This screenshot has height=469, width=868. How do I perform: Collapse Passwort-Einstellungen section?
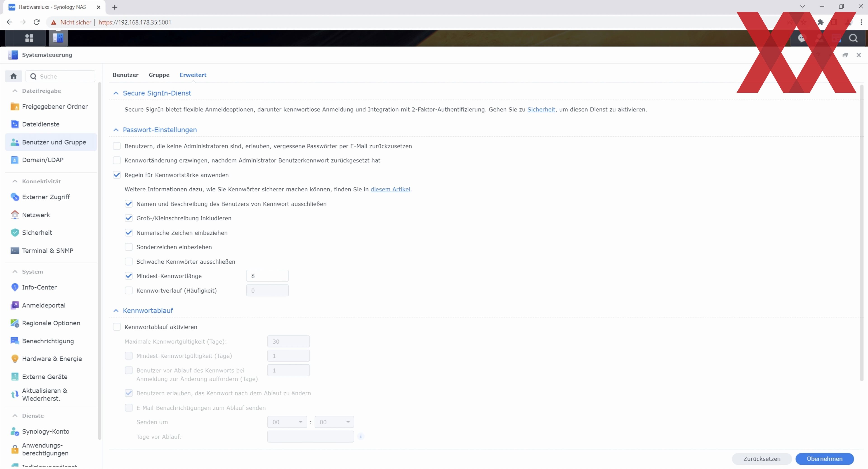[116, 130]
